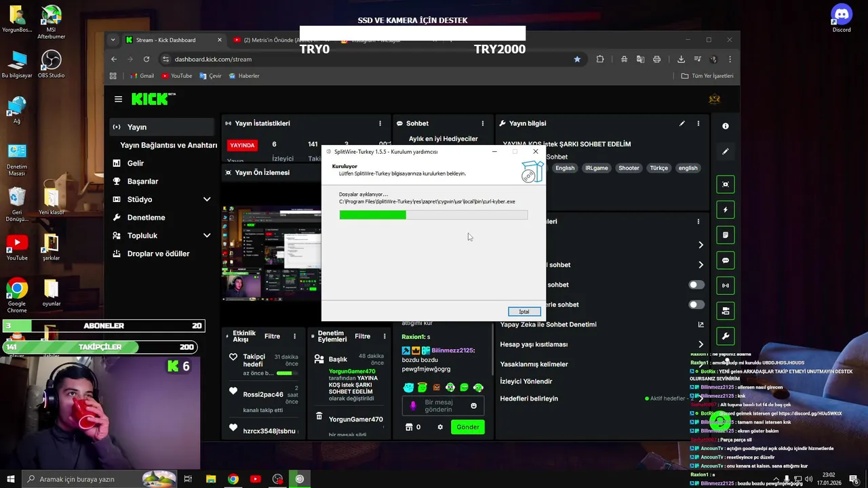
Task: Click the pencil icon in right sidebar
Action: click(726, 151)
